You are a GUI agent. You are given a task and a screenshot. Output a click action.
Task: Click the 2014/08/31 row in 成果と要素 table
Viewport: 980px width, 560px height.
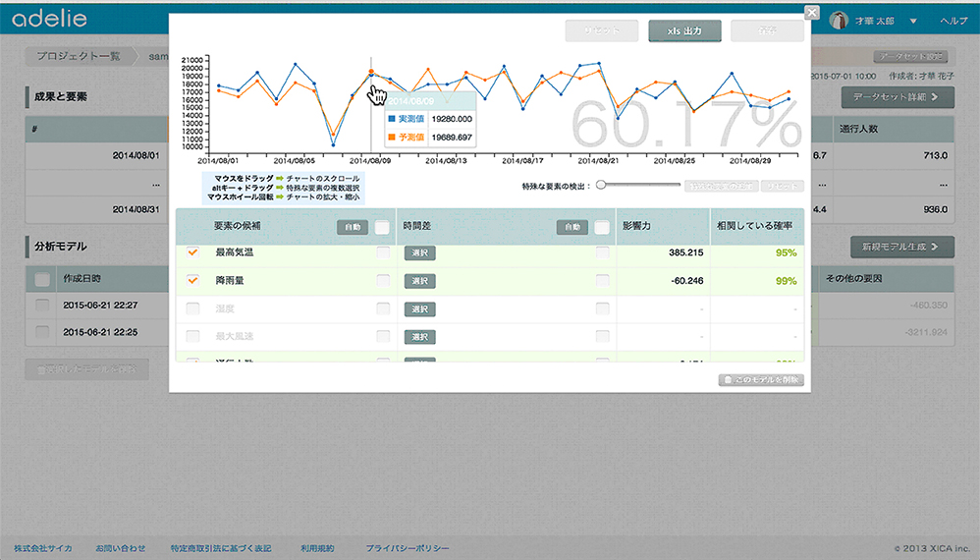[x=97, y=209]
